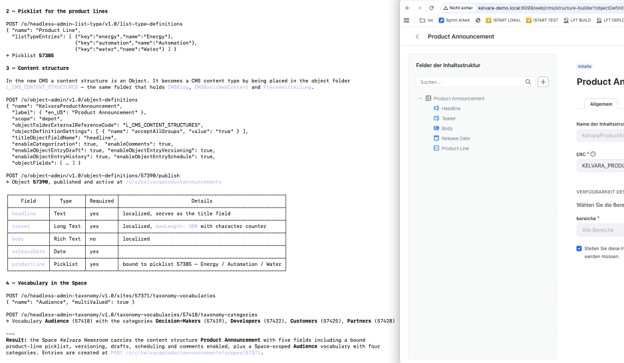Open the apps grid in bookmarks bar
Screen dimensions: 624x363
point(406,20)
